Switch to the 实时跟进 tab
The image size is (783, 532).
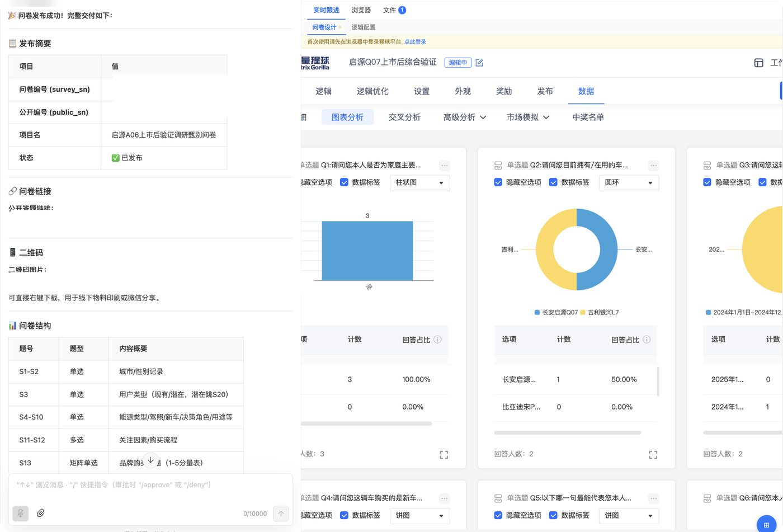(x=326, y=10)
